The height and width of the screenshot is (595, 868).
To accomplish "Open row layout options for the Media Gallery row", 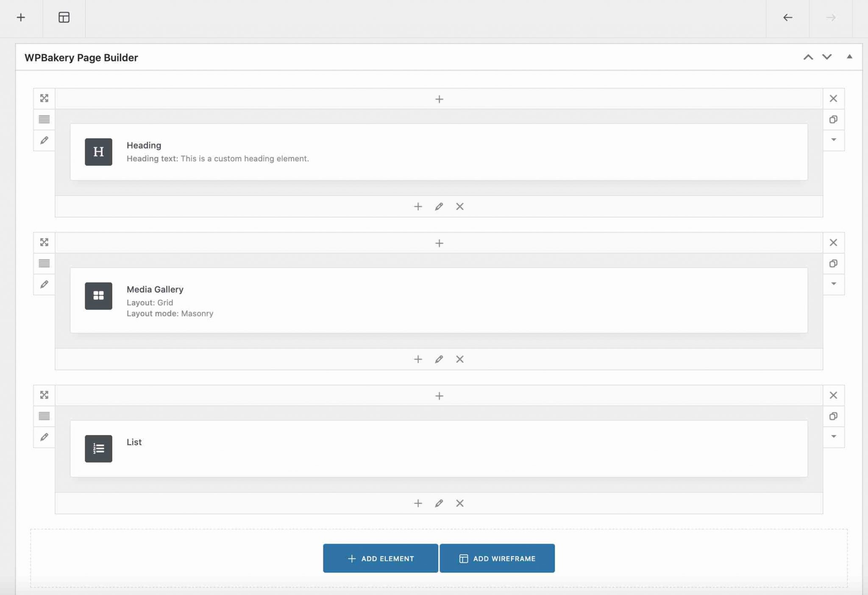I will [x=45, y=263].
